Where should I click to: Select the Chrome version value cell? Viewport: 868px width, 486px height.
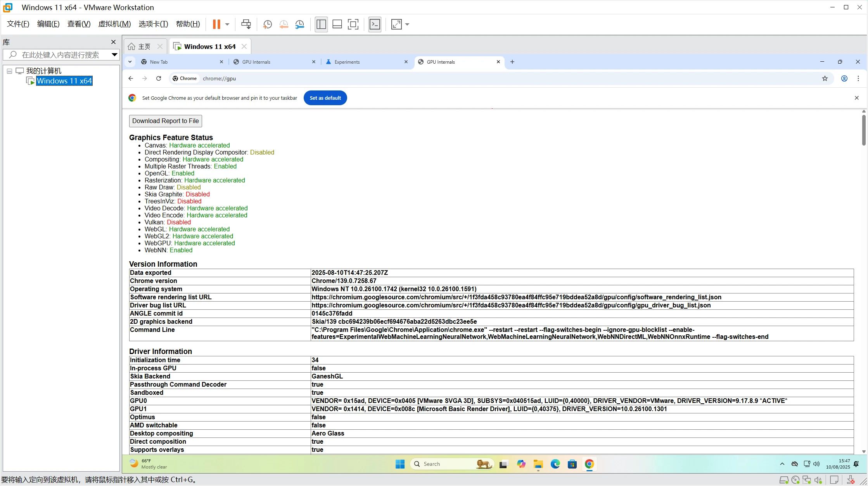coord(582,281)
